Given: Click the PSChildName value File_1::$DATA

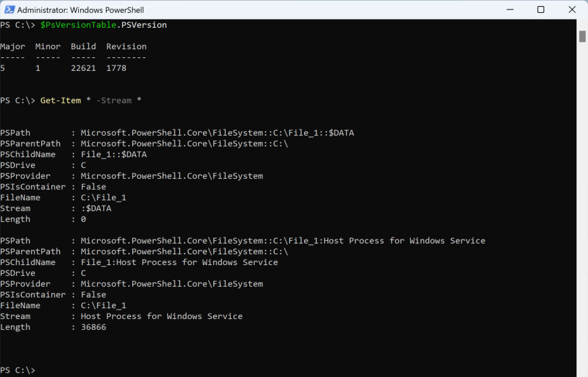Looking at the screenshot, I should (114, 154).
